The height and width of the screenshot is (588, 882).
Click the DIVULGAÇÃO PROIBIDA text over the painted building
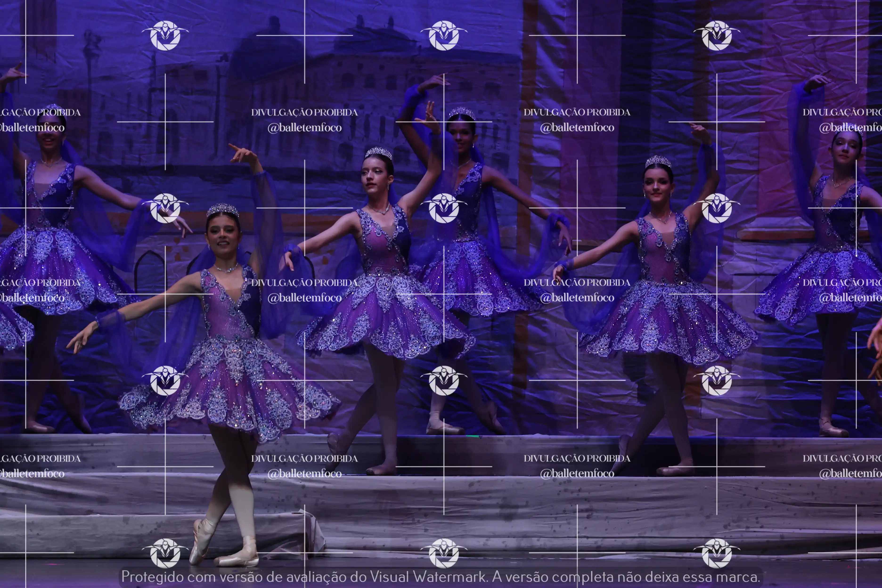pyautogui.click(x=305, y=112)
